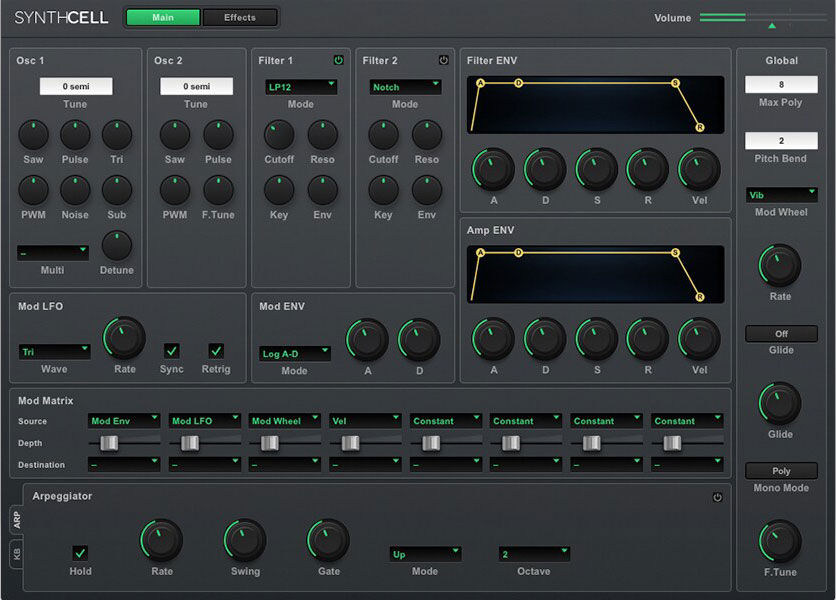Click the Osc 1 Detune knob
The width and height of the screenshot is (836, 600).
(117, 246)
